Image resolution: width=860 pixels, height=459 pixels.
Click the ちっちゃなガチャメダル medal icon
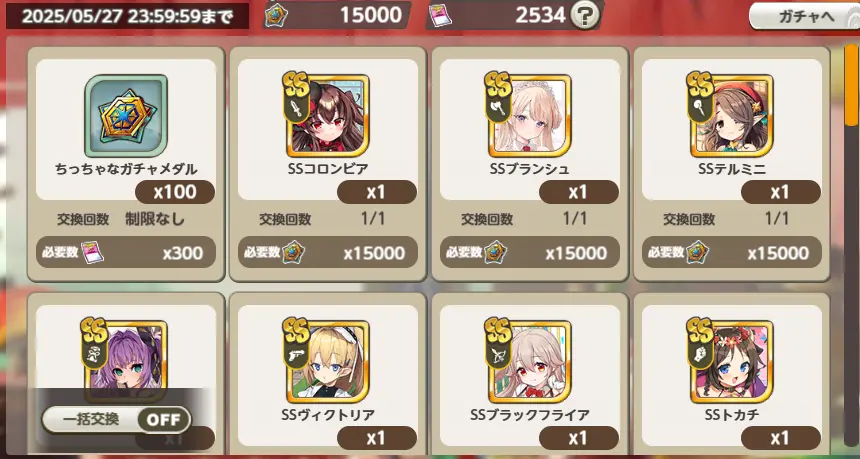click(126, 116)
